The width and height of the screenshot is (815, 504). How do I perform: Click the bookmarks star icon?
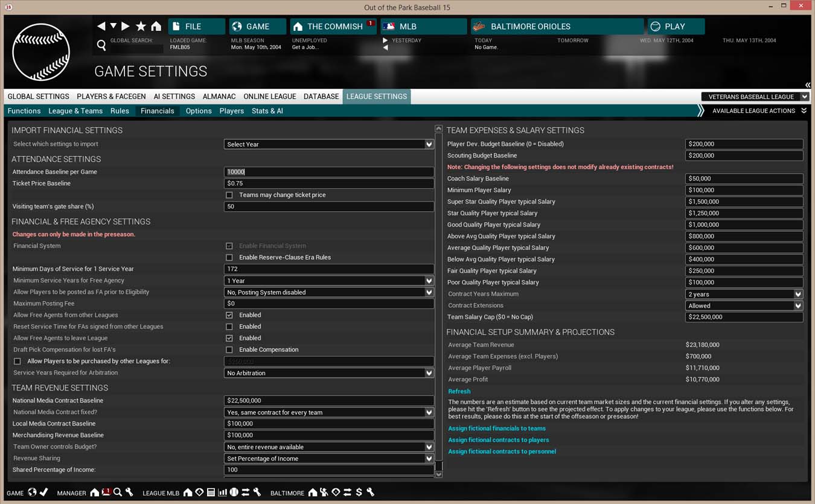[x=141, y=26]
